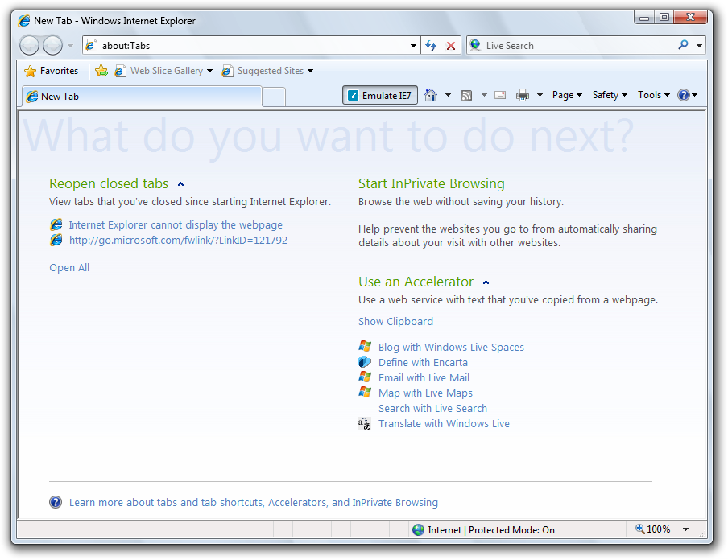Choose Search with Live Search accelerator
This screenshot has height=560, width=728.
click(432, 408)
